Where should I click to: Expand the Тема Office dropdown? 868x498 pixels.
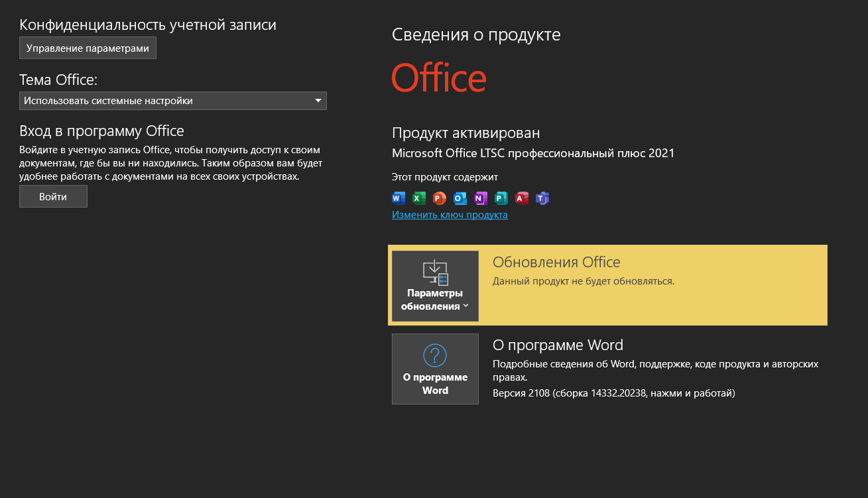tap(173, 101)
